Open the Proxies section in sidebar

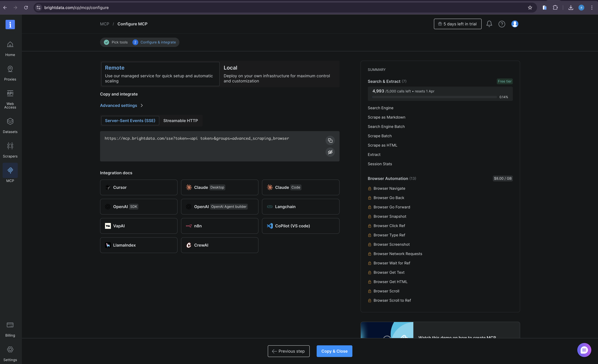(x=10, y=72)
